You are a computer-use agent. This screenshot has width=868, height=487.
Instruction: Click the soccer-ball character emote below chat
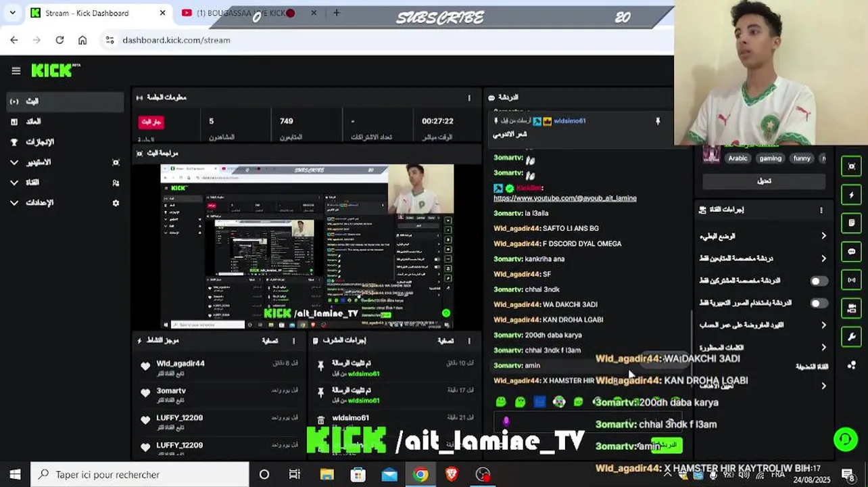click(559, 402)
